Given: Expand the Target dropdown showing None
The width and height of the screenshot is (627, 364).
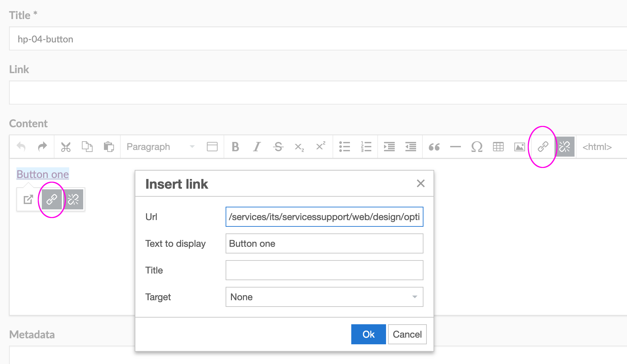Looking at the screenshot, I should click(x=324, y=297).
